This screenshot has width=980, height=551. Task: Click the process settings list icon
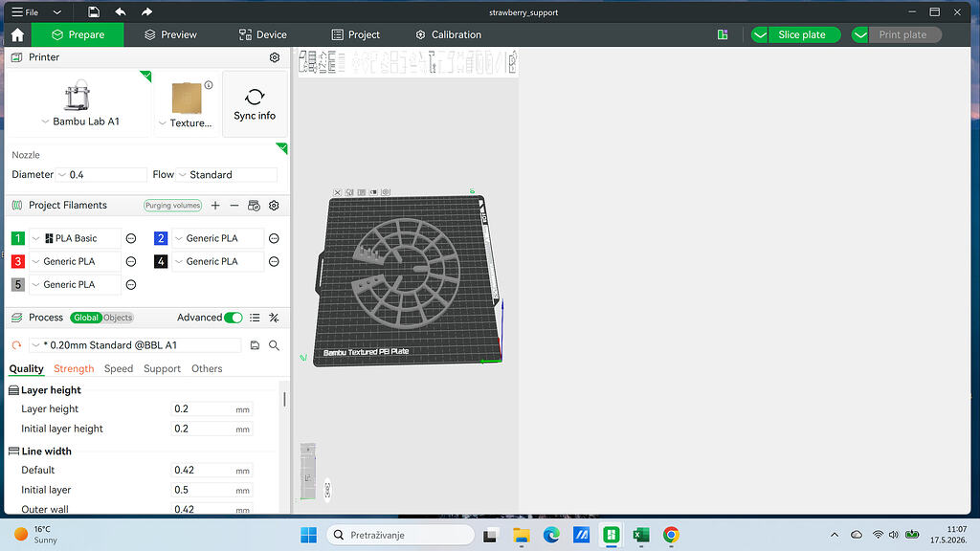pos(255,318)
